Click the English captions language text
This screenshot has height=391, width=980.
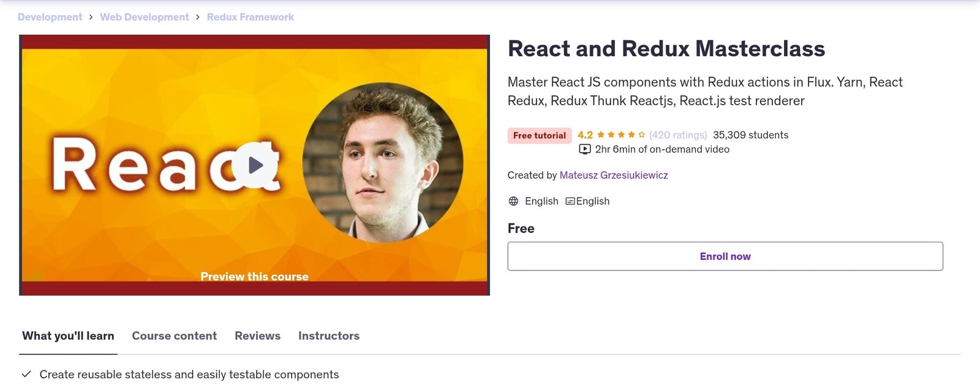(x=593, y=201)
